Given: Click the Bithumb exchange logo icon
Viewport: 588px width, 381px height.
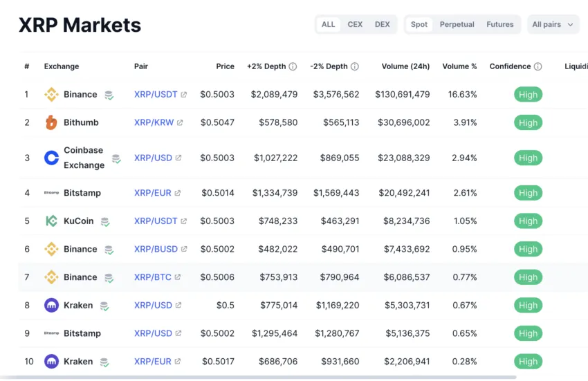Looking at the screenshot, I should [x=51, y=122].
